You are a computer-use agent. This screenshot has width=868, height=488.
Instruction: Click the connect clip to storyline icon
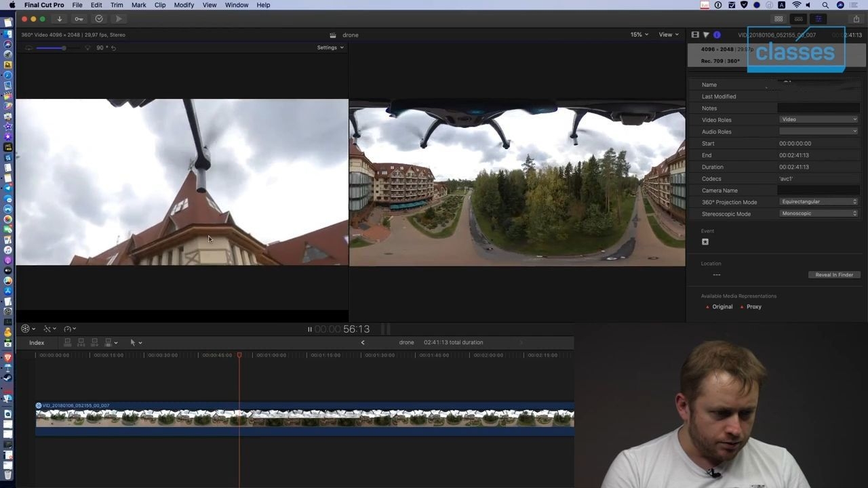tap(67, 342)
